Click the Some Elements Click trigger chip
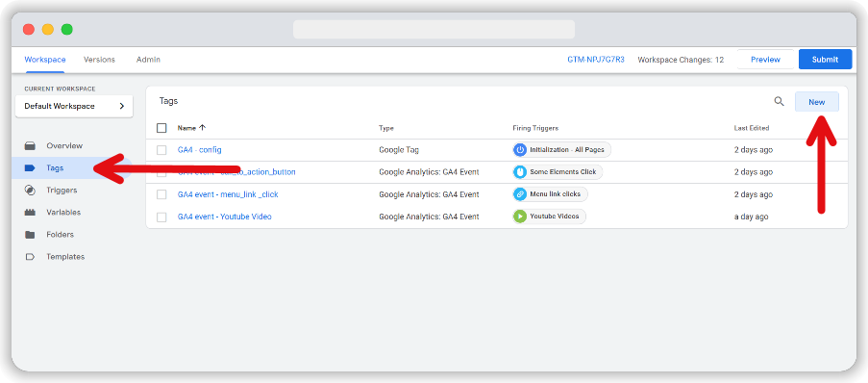 click(558, 172)
